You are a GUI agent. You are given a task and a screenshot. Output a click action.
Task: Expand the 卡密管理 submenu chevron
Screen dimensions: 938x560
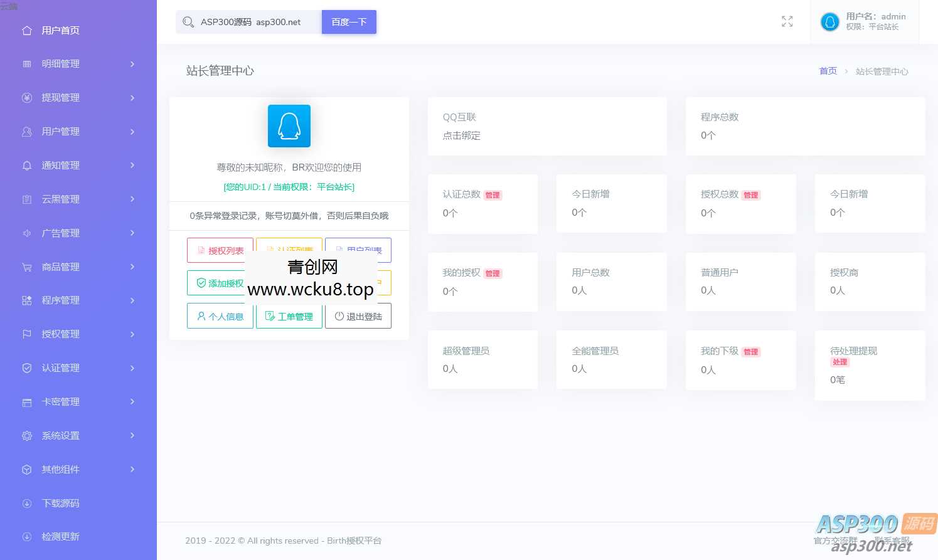click(x=132, y=401)
